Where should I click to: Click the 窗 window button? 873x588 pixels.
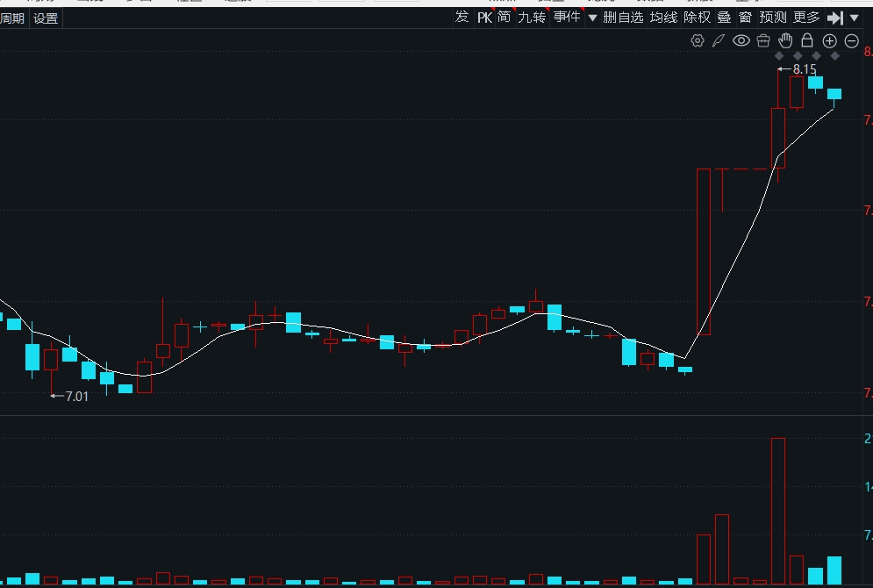745,18
